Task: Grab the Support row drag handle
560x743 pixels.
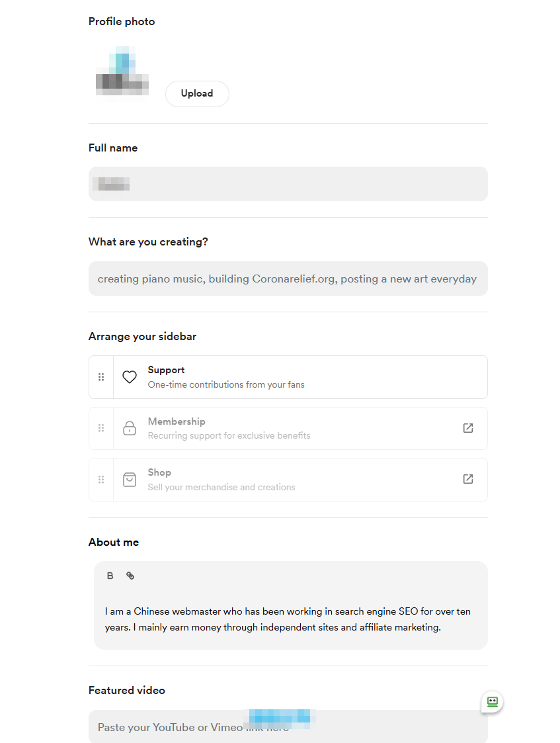Action: [101, 377]
